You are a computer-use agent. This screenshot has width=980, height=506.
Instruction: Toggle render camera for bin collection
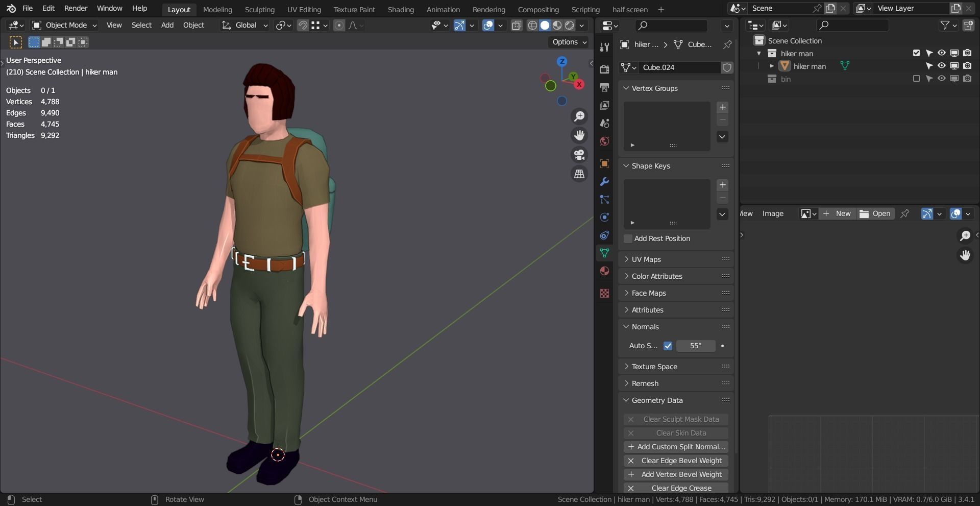coord(967,79)
